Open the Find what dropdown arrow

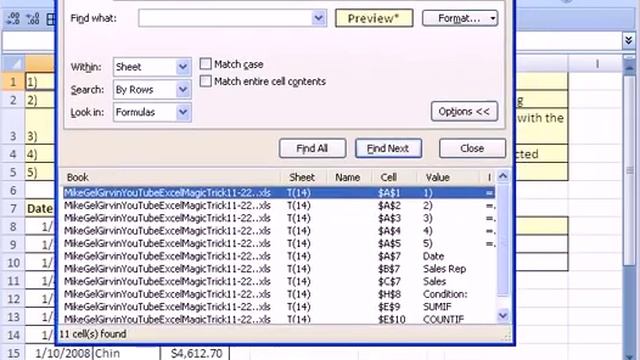point(318,18)
